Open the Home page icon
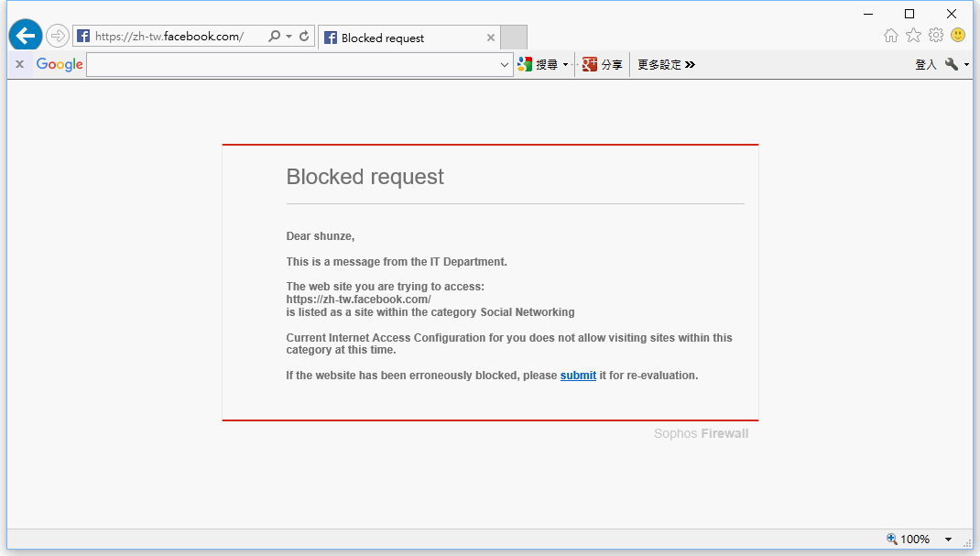 coord(891,36)
